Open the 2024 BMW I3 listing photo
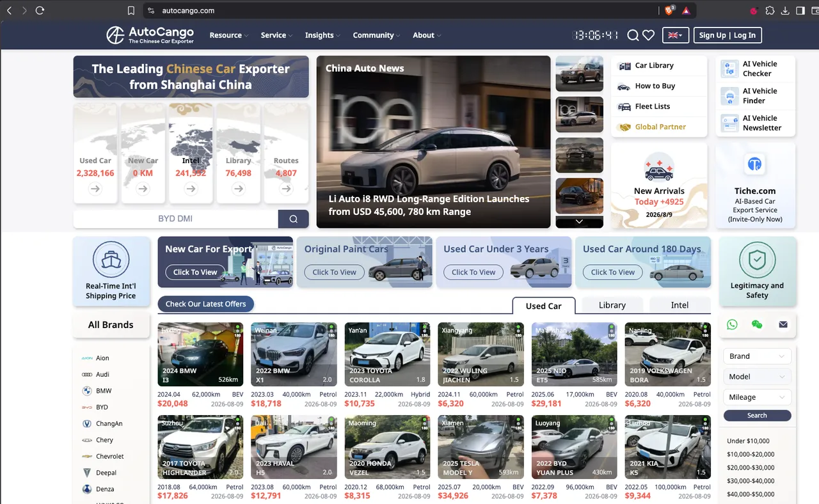This screenshot has height=504, width=819. click(x=200, y=354)
